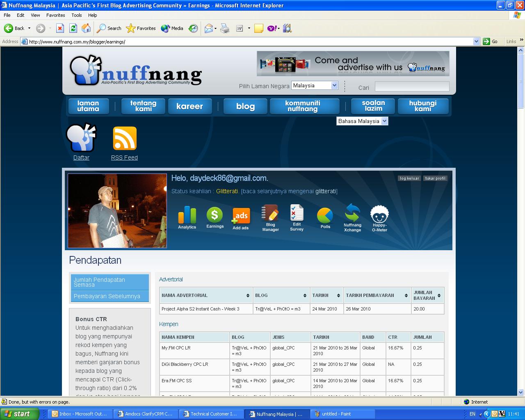Expand the address bar URL dropdown

click(x=476, y=41)
